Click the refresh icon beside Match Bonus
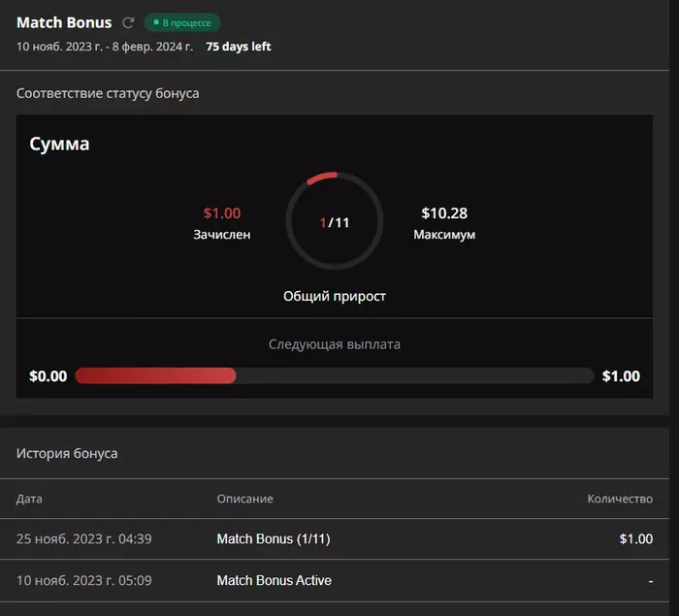Screen dimensions: 679x616 coord(128,22)
